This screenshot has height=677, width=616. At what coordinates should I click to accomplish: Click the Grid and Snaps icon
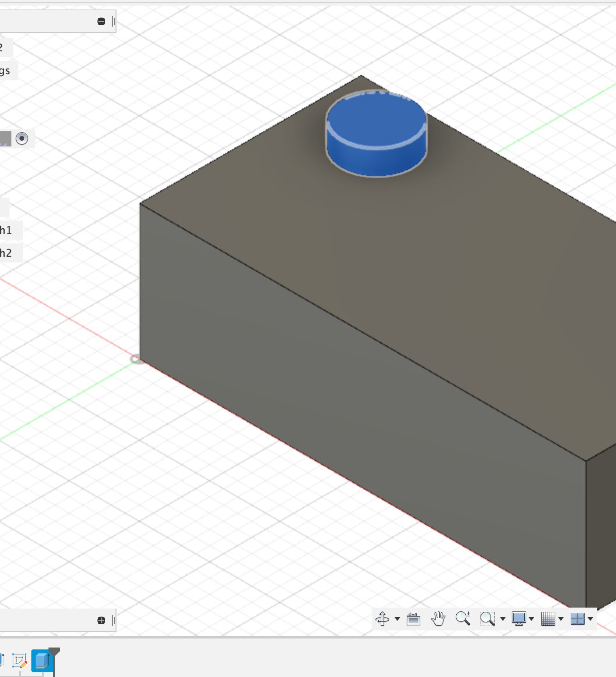(548, 619)
